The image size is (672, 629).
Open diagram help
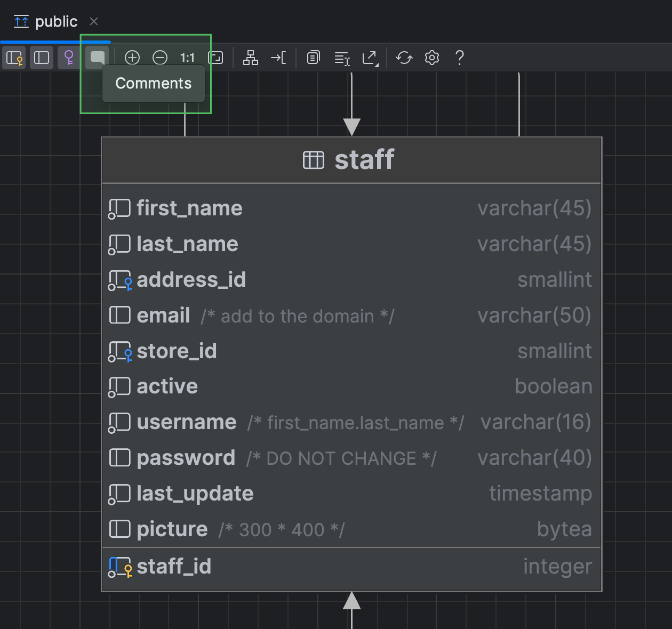pyautogui.click(x=459, y=58)
